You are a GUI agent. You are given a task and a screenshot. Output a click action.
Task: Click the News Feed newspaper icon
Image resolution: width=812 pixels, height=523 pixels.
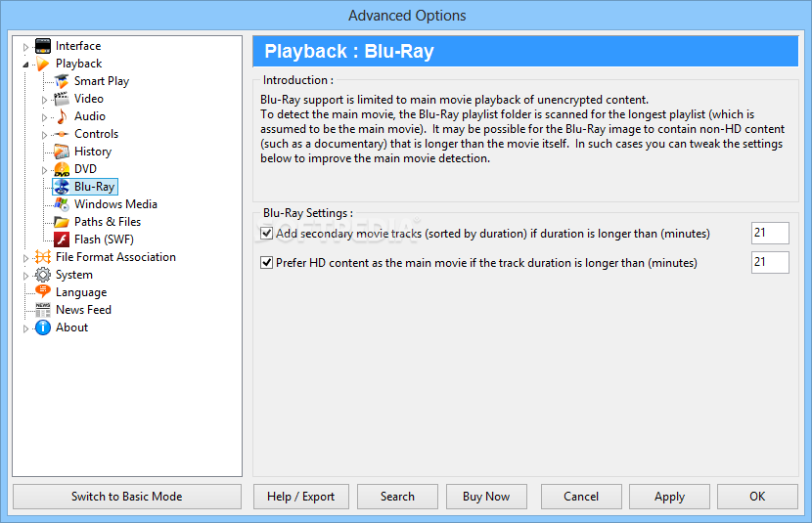pyautogui.click(x=43, y=310)
